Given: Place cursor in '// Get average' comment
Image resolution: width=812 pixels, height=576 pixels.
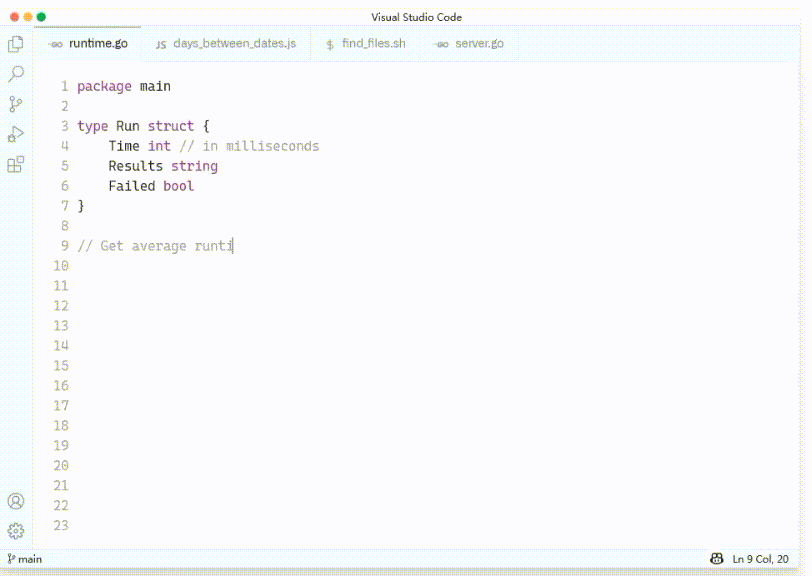Looking at the screenshot, I should [140, 246].
